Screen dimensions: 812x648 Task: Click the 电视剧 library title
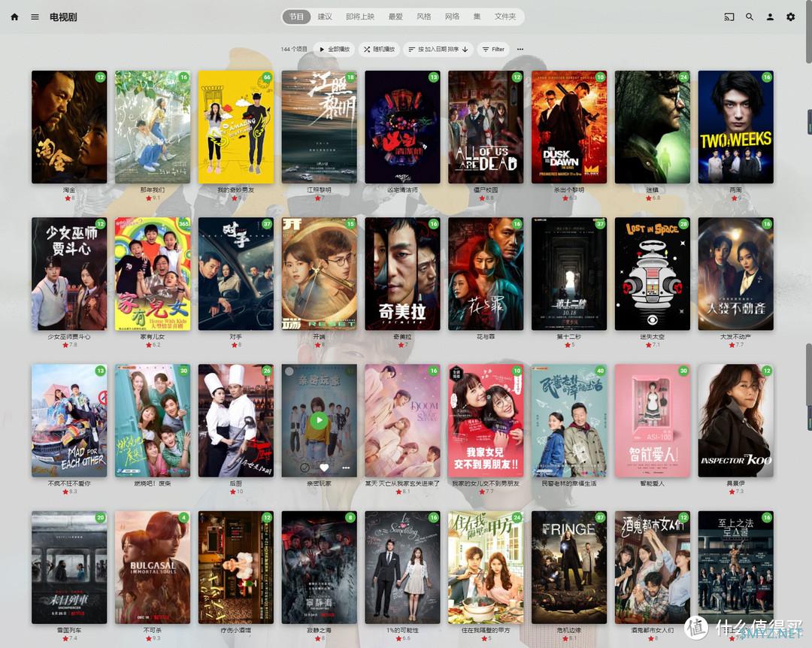[63, 17]
